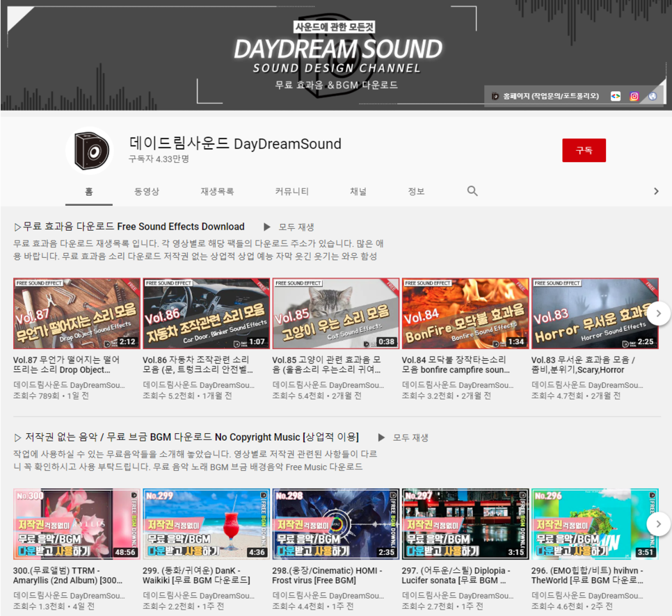Click title 299. DanK - Waikiki
The height and width of the screenshot is (616, 672).
(x=196, y=575)
